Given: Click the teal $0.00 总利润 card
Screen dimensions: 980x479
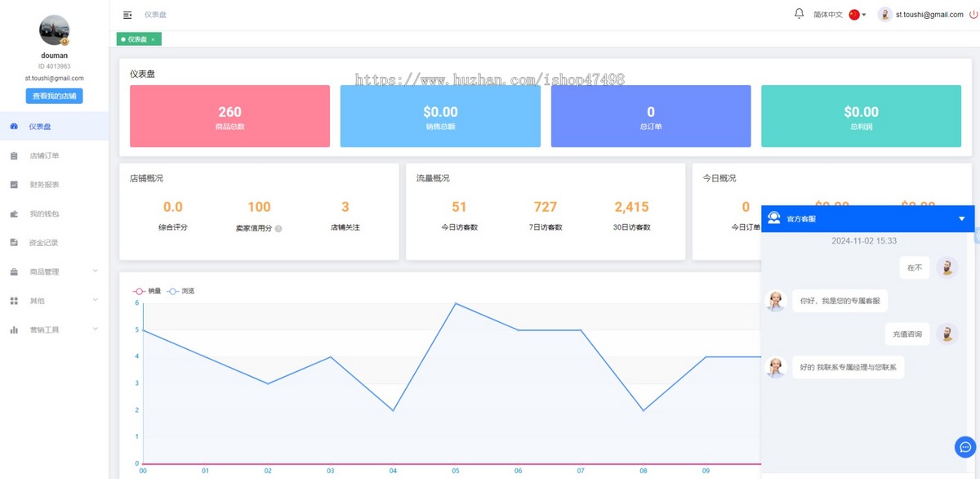Looking at the screenshot, I should click(861, 116).
